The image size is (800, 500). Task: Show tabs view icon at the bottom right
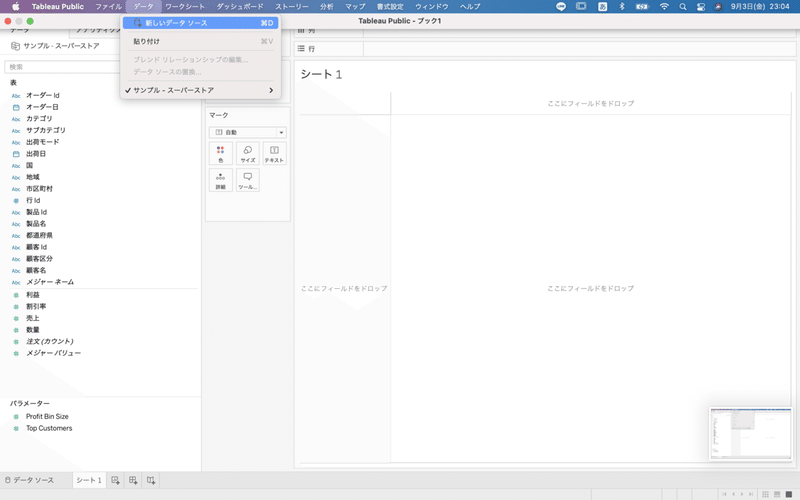coord(789,494)
